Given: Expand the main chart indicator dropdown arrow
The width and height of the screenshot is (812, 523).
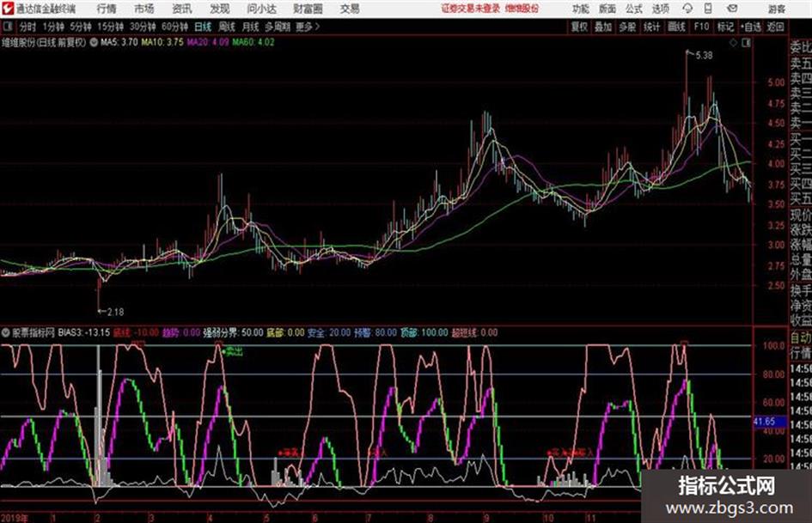Looking at the screenshot, I should pos(94,42).
